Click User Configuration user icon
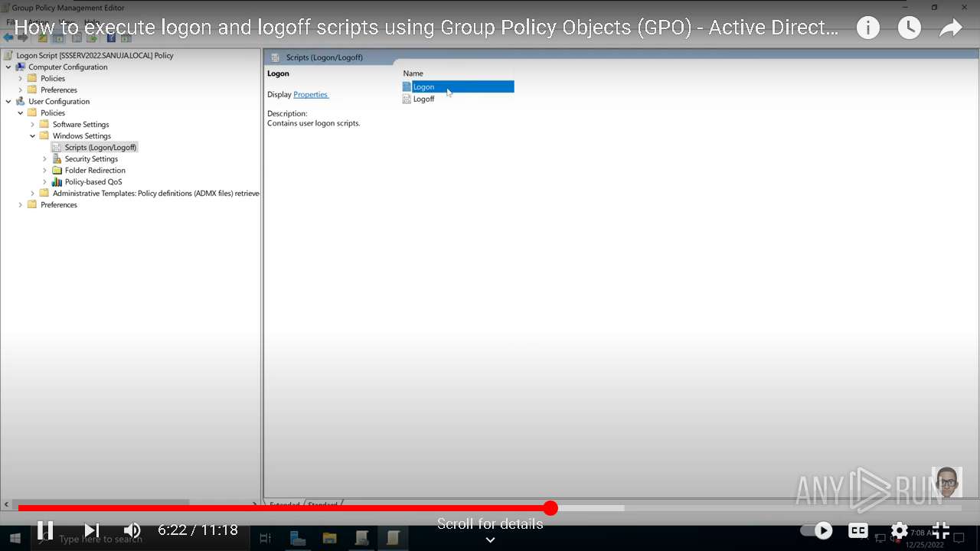The width and height of the screenshot is (980, 551). pyautogui.click(x=21, y=102)
